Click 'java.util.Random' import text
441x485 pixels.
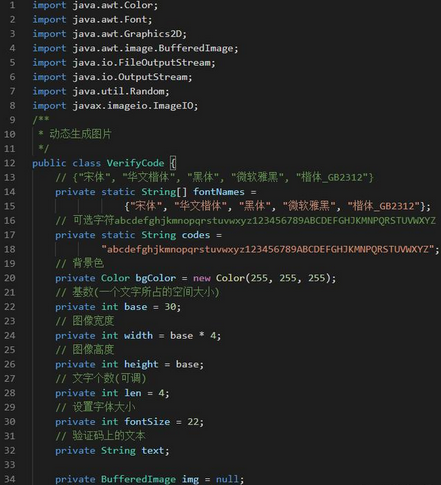pos(119,91)
